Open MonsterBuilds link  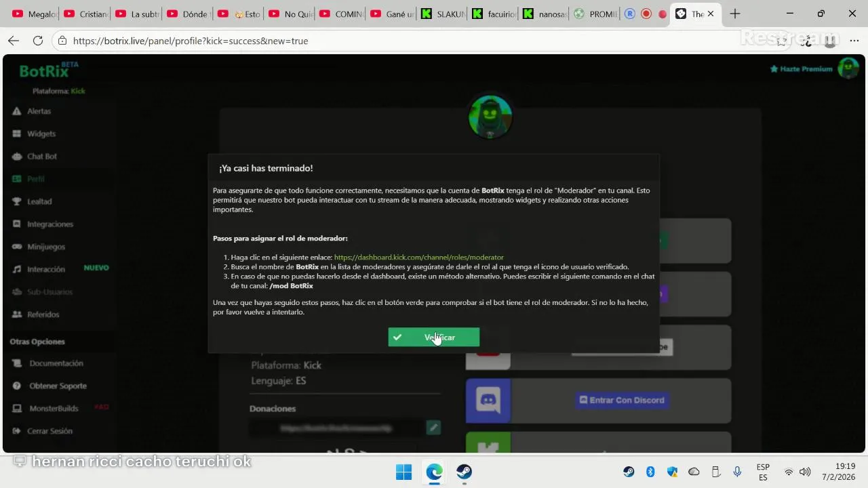(x=54, y=408)
